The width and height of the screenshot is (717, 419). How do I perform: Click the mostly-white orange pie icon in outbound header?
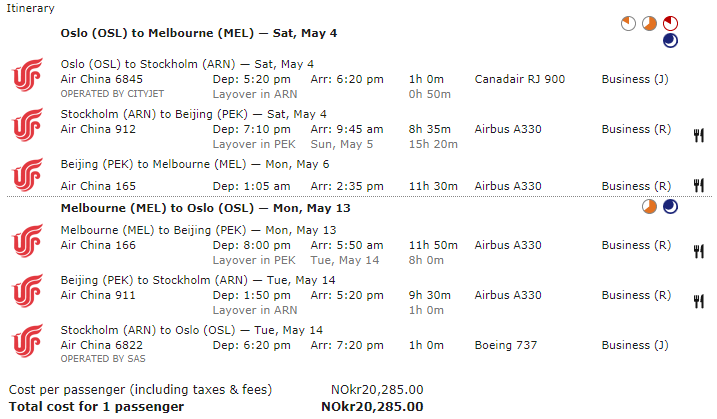[x=628, y=23]
